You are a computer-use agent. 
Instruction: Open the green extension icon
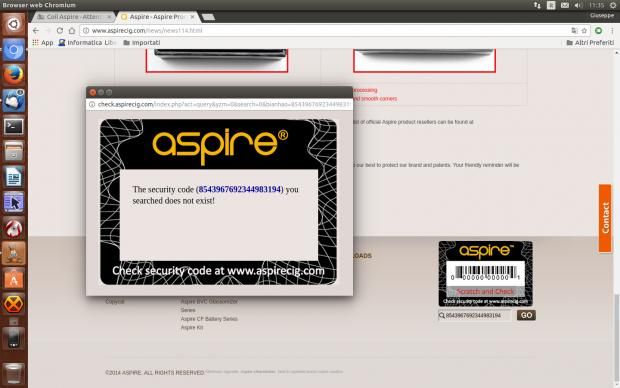coord(599,30)
